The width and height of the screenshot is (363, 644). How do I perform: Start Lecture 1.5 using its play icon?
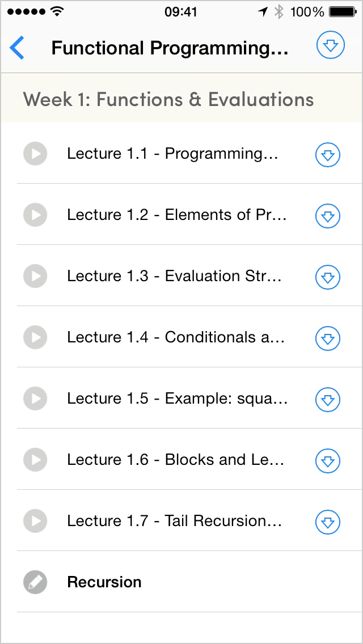pyautogui.click(x=35, y=399)
